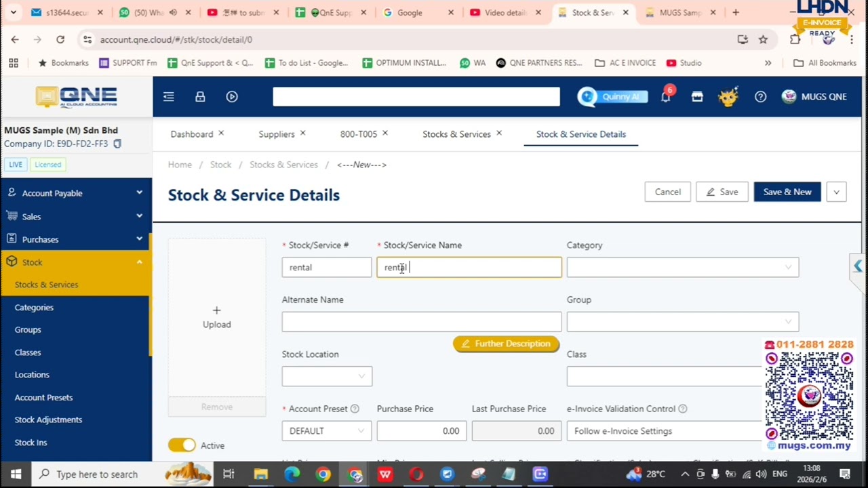This screenshot has height=488, width=868.
Task: Open Classes in Stock menu
Action: tap(28, 352)
